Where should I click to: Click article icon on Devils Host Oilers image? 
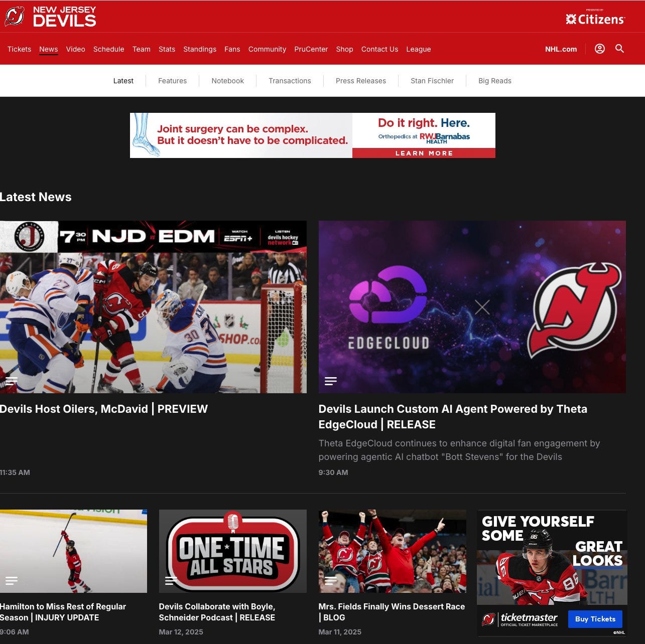pos(12,381)
